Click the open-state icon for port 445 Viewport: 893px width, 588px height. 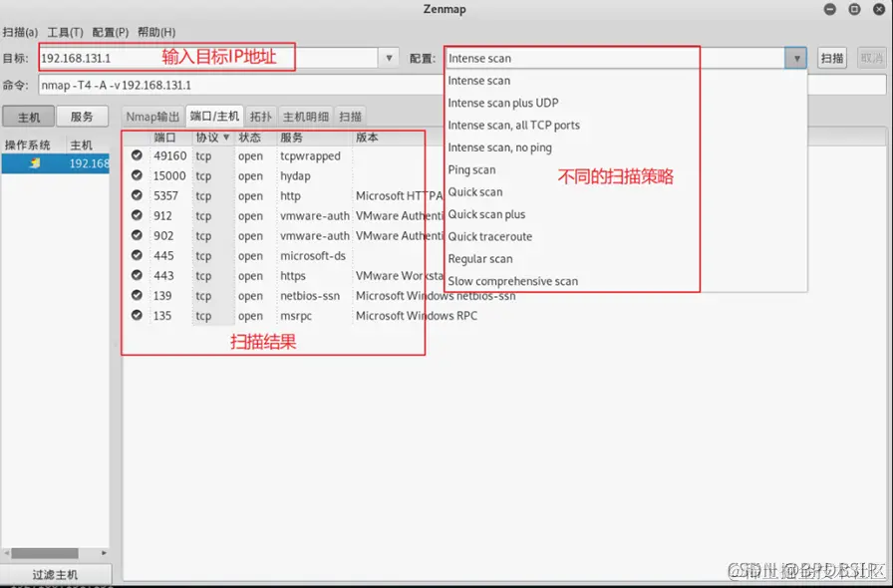pyautogui.click(x=137, y=255)
